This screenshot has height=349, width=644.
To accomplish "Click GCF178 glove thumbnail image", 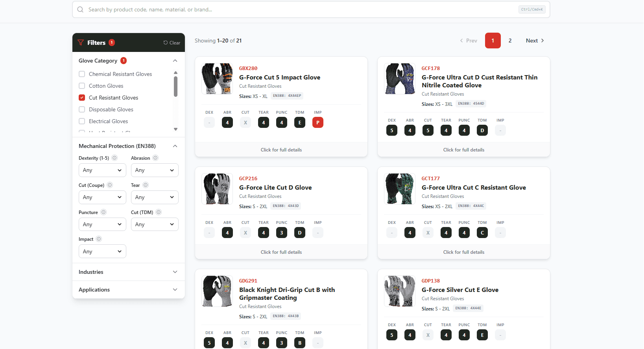I will click(400, 79).
